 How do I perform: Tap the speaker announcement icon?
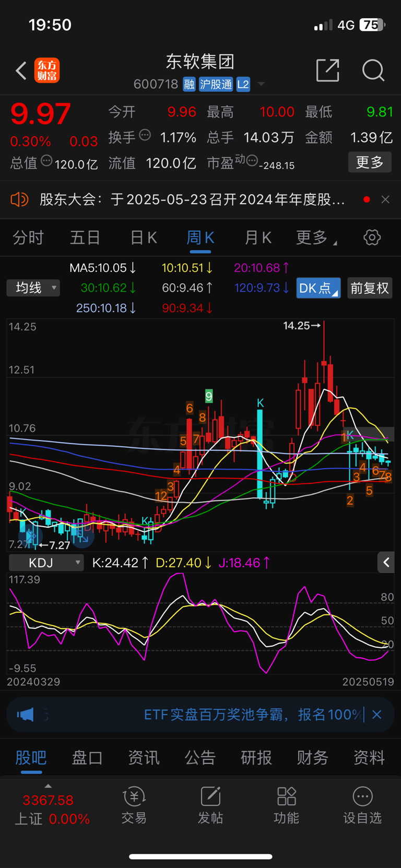[19, 199]
